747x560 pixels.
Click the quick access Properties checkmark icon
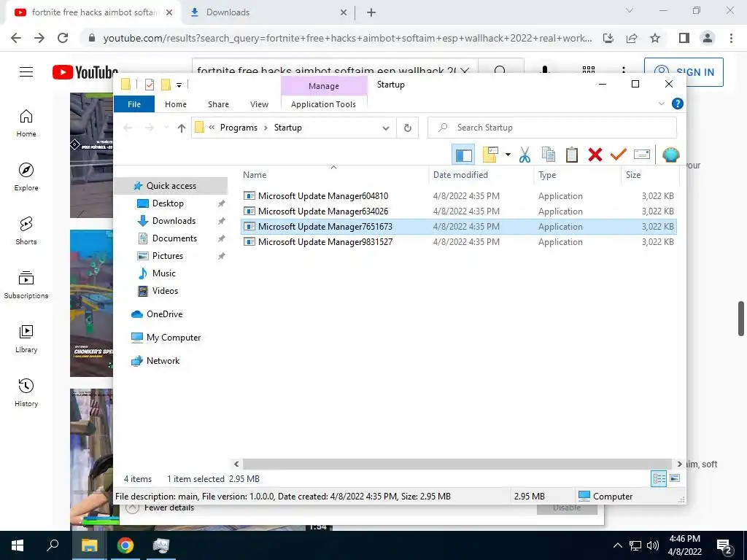(x=149, y=85)
